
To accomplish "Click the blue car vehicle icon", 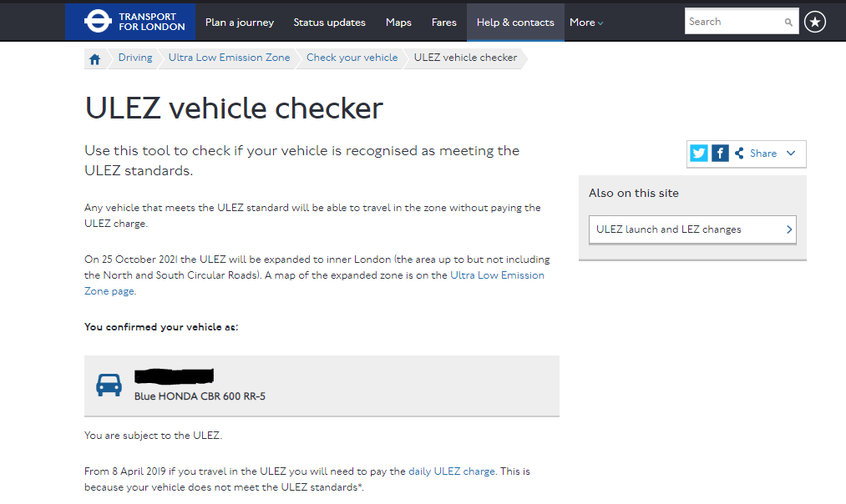I will [x=109, y=385].
